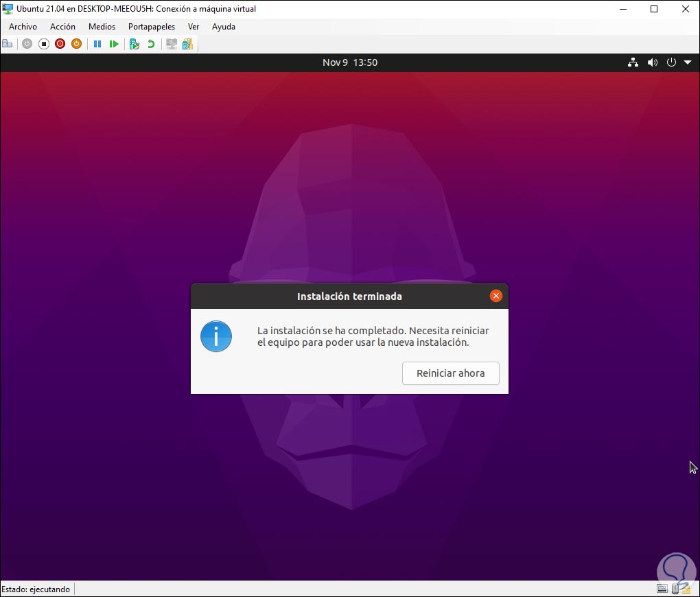700x597 pixels.
Task: Click the grey Start VM power icon
Action: pyautogui.click(x=27, y=44)
